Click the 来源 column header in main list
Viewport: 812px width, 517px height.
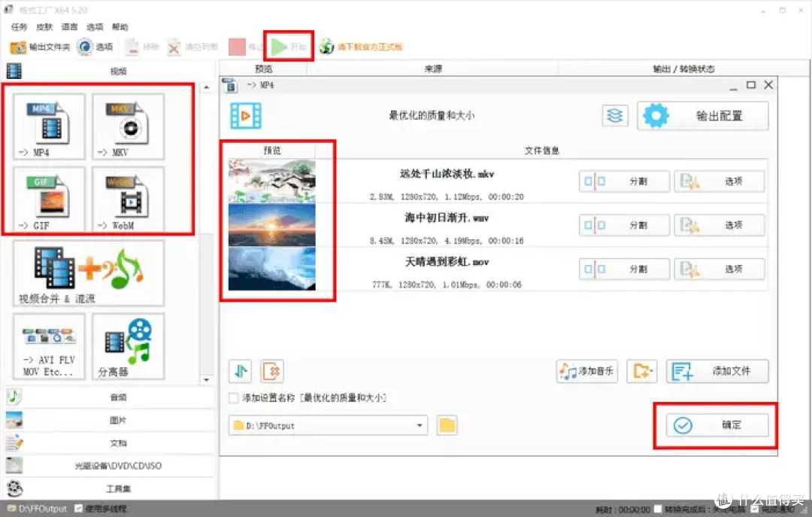pos(433,68)
